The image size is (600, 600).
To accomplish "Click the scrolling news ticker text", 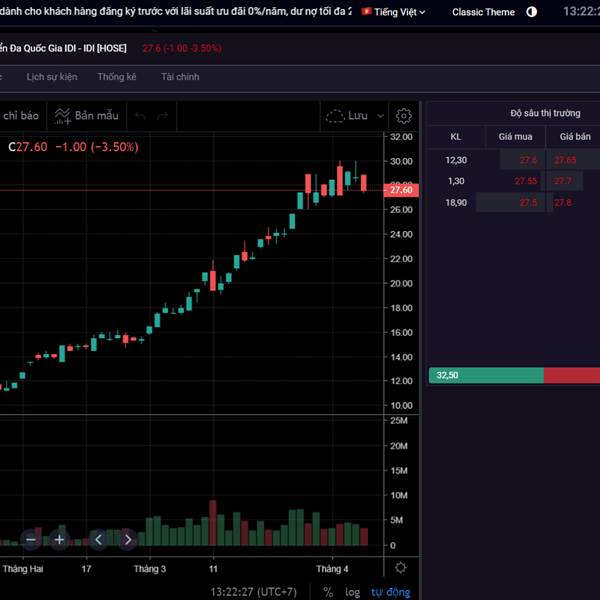I will coord(175,11).
